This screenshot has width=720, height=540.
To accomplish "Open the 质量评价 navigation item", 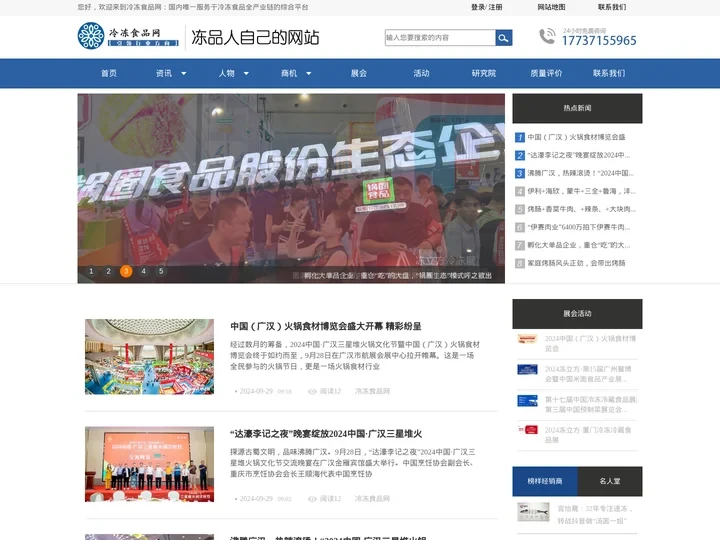I will 546,73.
